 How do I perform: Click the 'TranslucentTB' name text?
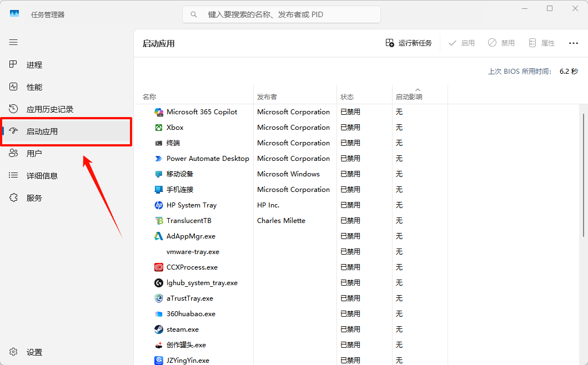pyautogui.click(x=189, y=221)
